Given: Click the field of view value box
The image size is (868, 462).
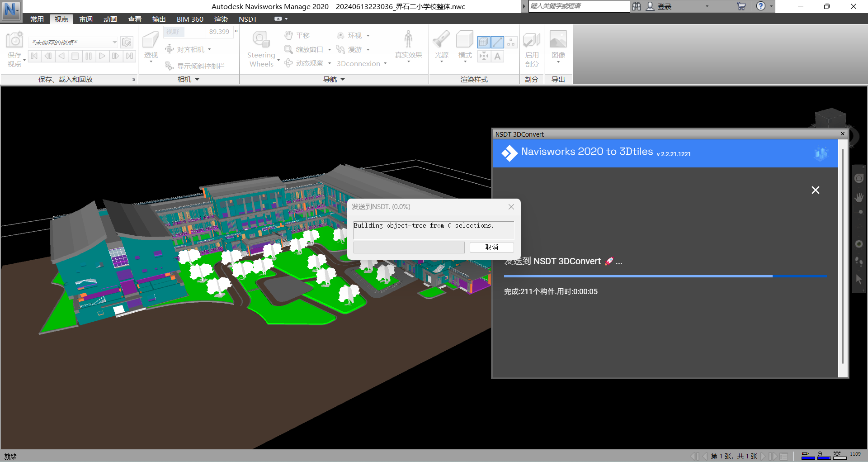Looking at the screenshot, I should (219, 32).
